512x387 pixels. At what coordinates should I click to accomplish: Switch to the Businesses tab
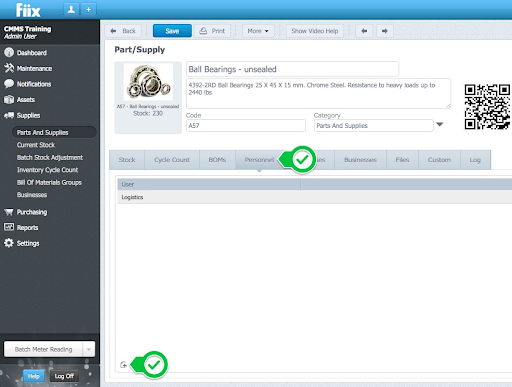[360, 160]
